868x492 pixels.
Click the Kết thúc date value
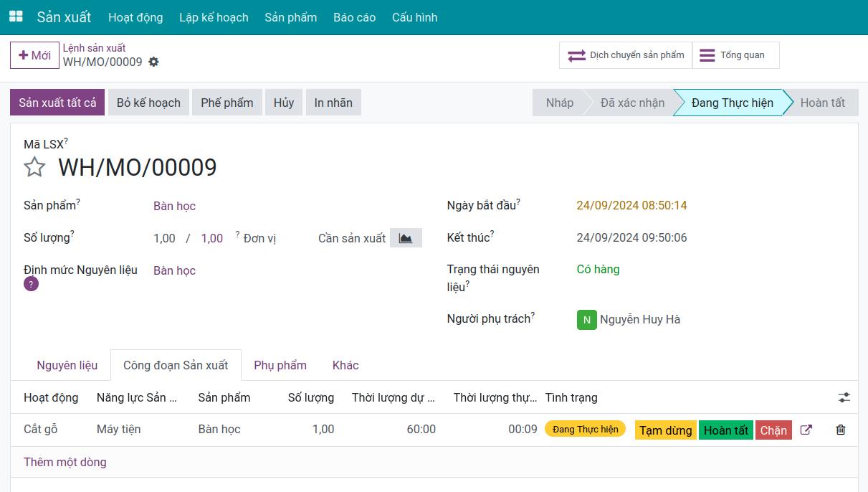631,238
